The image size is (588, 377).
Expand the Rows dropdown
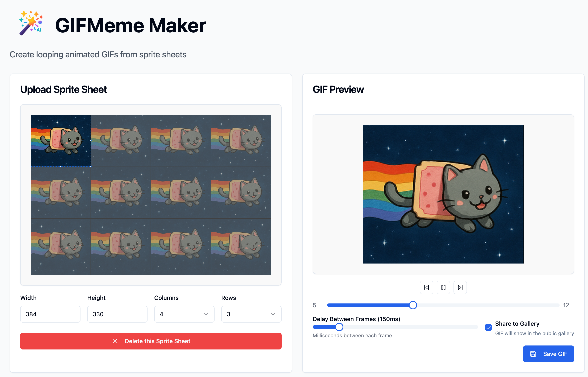coord(251,314)
